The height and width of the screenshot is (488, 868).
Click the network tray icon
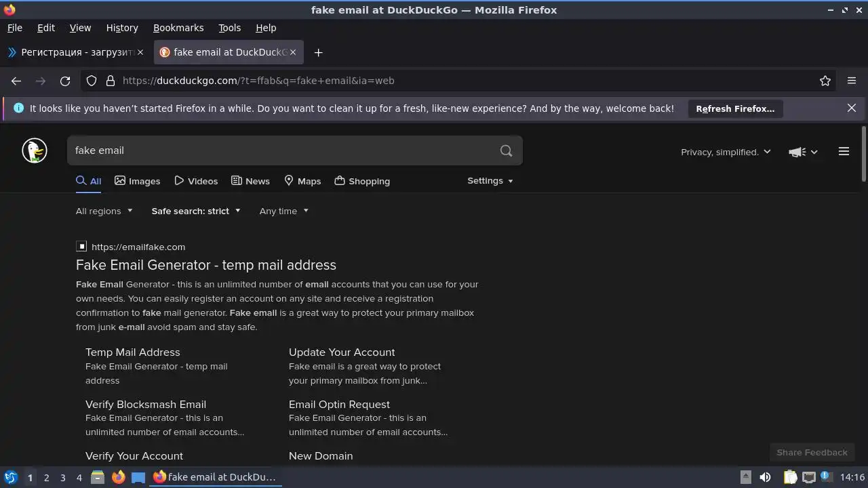click(809, 477)
